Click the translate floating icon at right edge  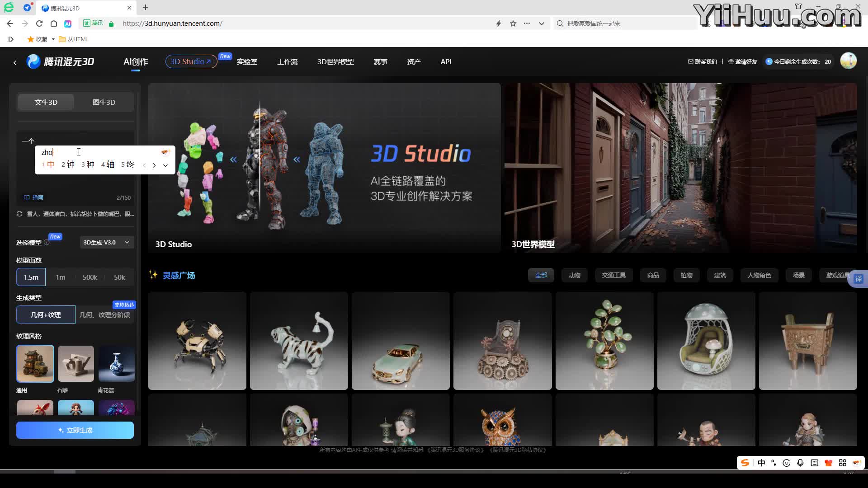click(858, 278)
